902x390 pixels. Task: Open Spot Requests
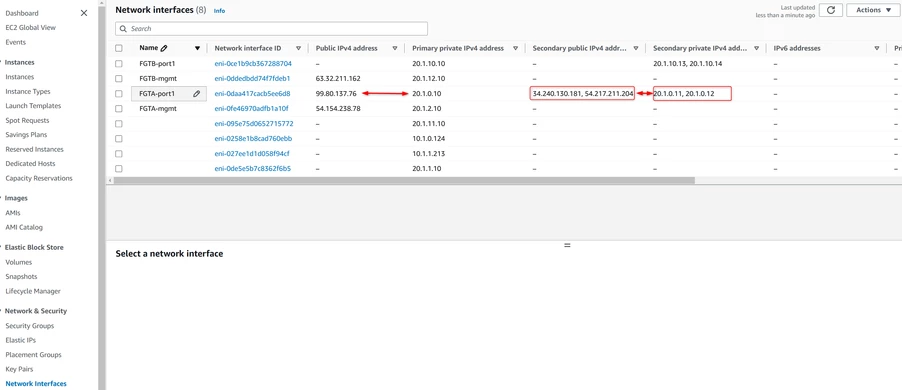pos(27,120)
